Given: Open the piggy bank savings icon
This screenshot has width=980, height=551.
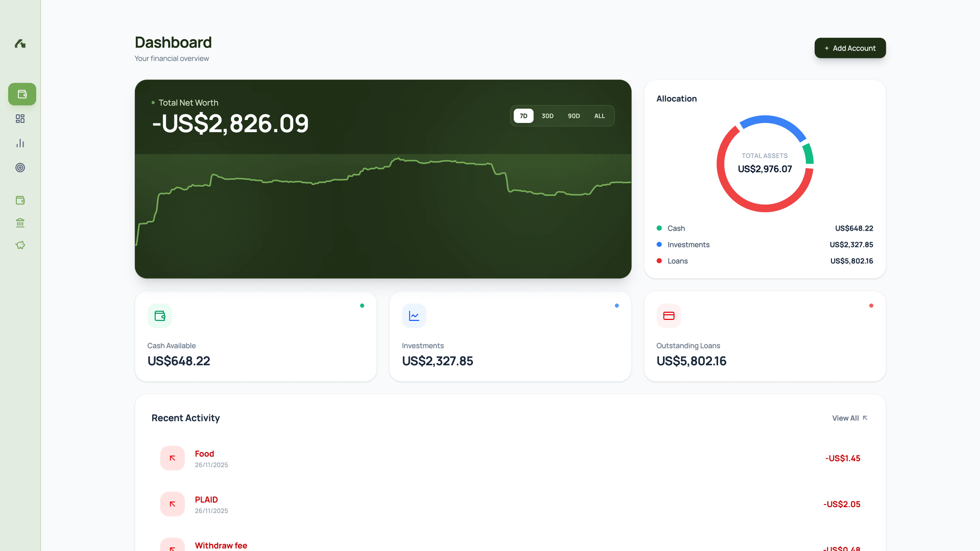Looking at the screenshot, I should click(20, 245).
